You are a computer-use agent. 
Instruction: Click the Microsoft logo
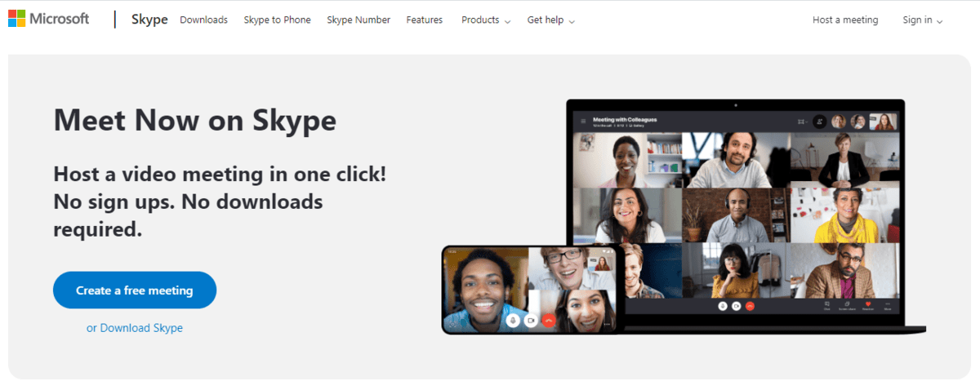point(48,19)
